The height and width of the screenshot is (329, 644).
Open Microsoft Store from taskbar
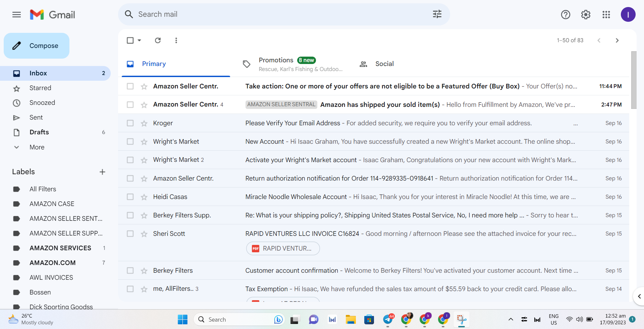tap(369, 320)
